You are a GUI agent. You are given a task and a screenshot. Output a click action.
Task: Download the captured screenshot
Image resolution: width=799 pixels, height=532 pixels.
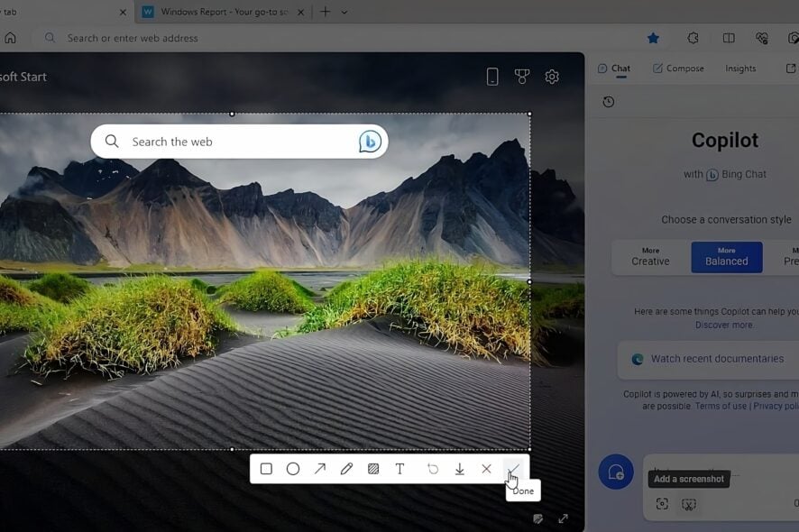coord(460,469)
